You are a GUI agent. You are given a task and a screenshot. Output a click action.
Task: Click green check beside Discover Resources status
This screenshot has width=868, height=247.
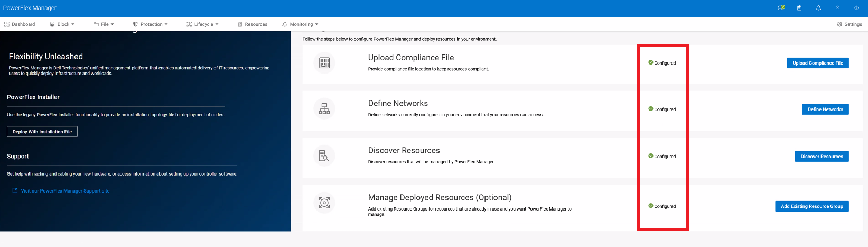[x=651, y=156]
